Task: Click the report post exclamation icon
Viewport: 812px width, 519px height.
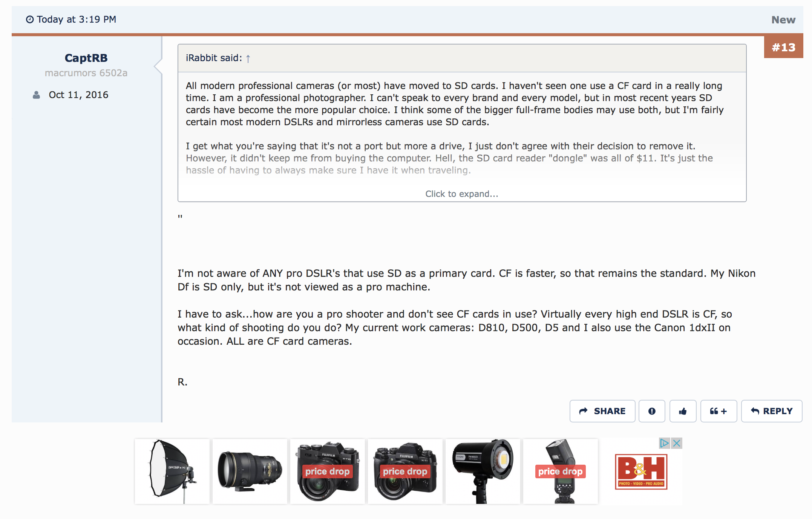Action: [652, 411]
